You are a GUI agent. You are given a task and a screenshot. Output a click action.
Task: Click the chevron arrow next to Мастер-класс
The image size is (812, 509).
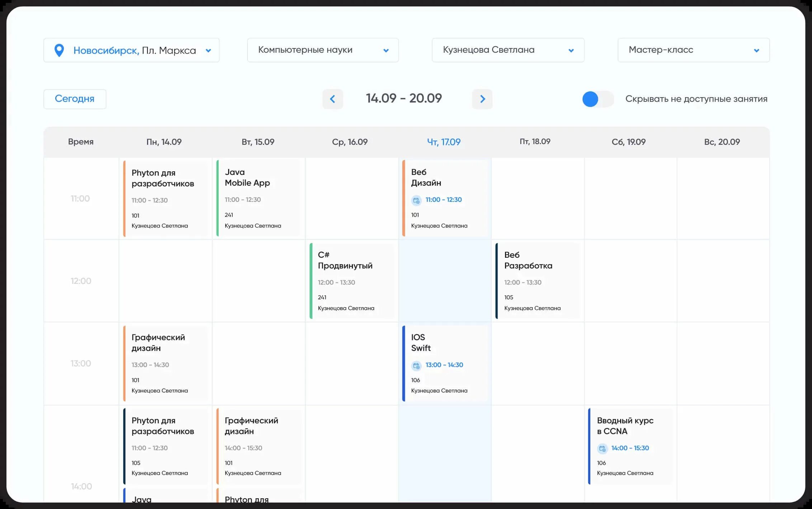pos(756,51)
